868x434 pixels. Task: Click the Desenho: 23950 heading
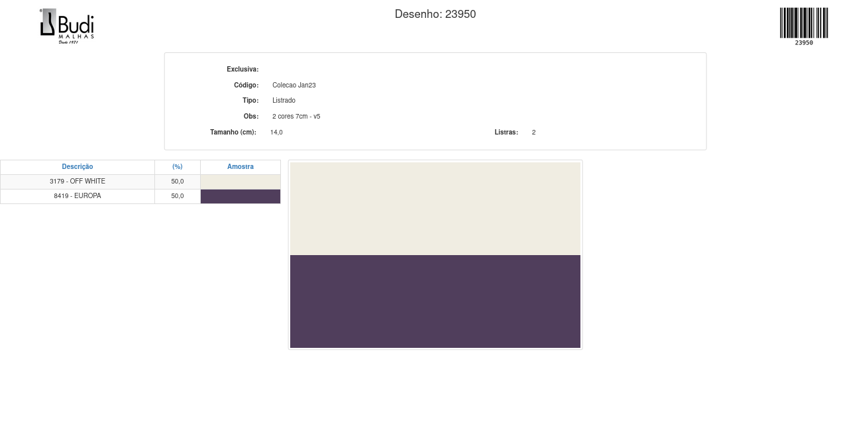[x=435, y=14]
